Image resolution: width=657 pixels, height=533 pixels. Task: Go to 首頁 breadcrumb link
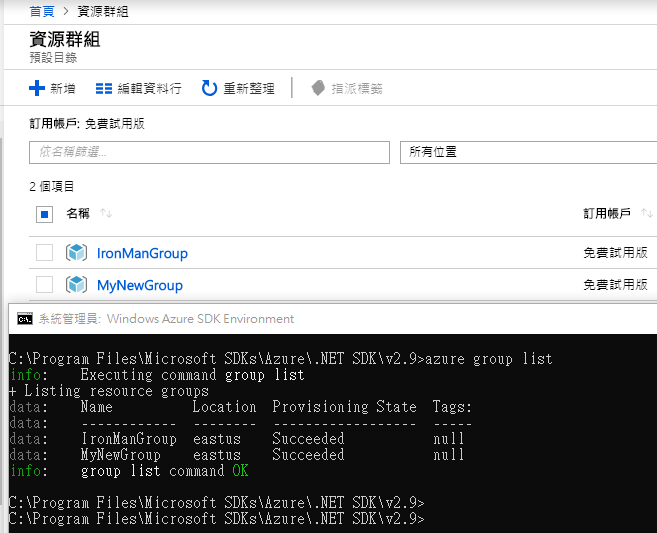[x=42, y=11]
